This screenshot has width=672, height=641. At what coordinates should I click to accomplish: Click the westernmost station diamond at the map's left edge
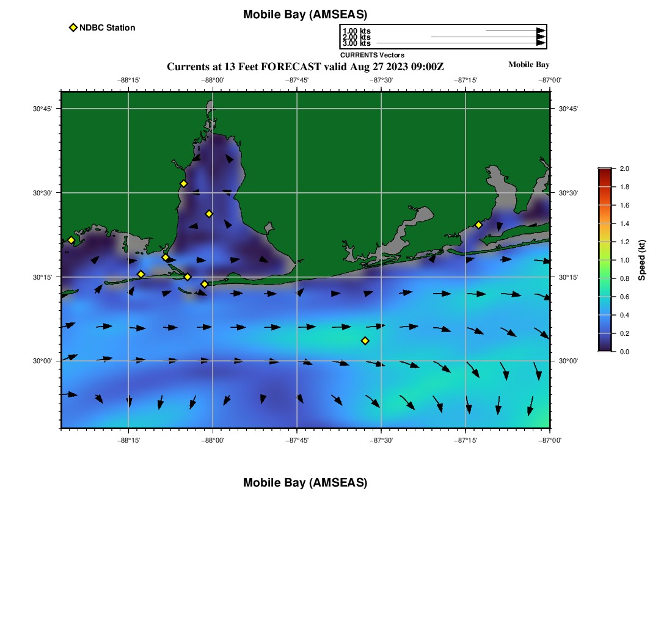[71, 240]
